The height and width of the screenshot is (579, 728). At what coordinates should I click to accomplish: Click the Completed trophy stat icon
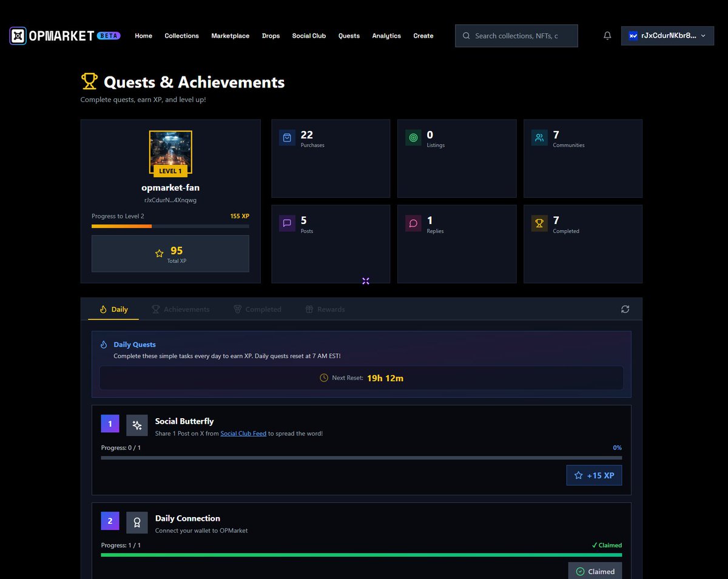(x=539, y=223)
